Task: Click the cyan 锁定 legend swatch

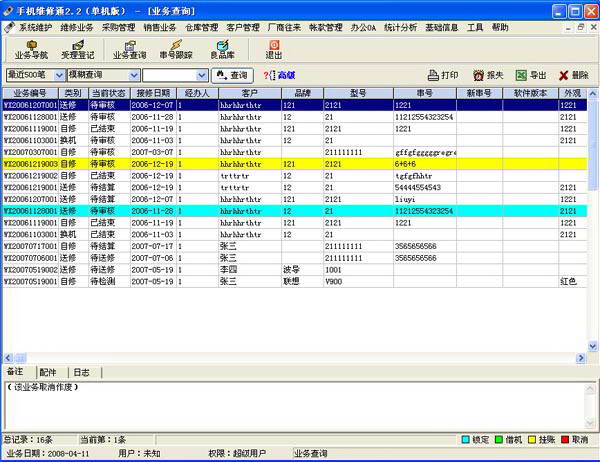Action: click(466, 439)
